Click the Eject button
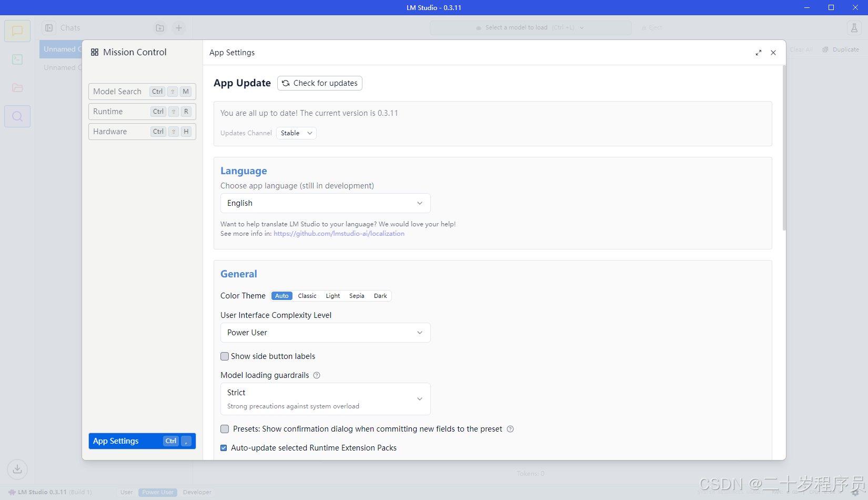868x500 pixels. [x=652, y=28]
